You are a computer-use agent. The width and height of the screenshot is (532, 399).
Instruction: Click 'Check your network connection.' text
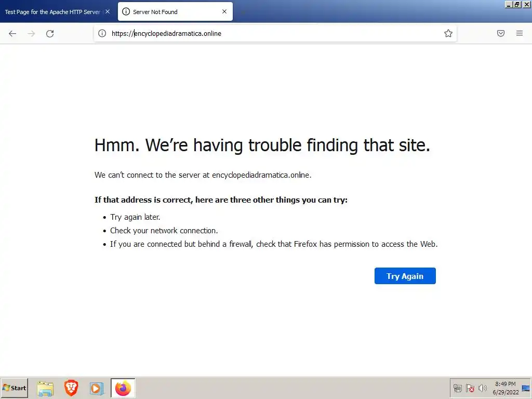(x=164, y=231)
